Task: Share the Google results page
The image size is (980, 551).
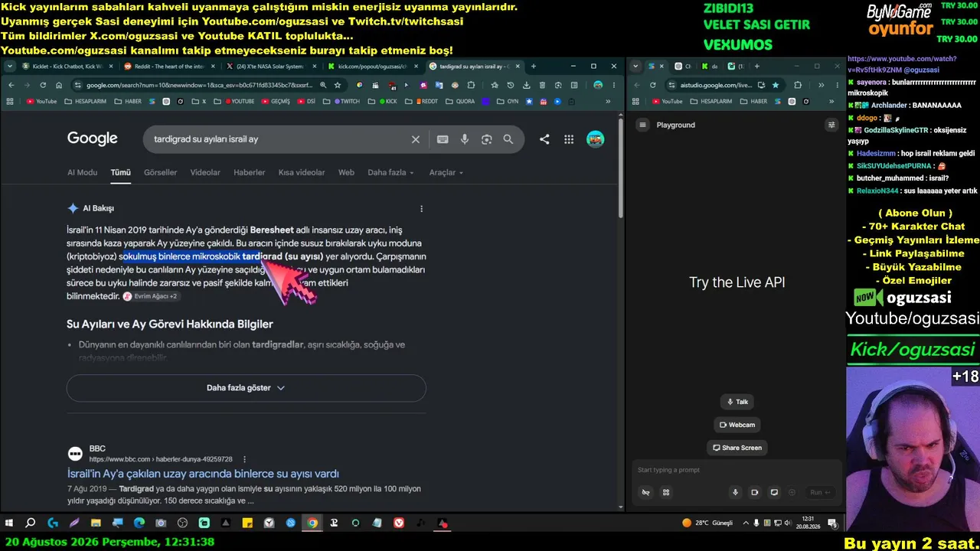Action: tap(544, 139)
